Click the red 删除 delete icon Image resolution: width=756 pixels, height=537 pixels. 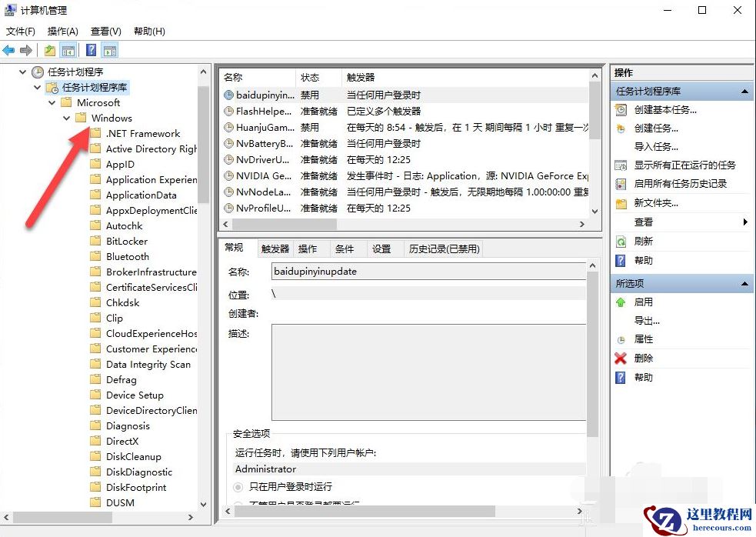620,358
